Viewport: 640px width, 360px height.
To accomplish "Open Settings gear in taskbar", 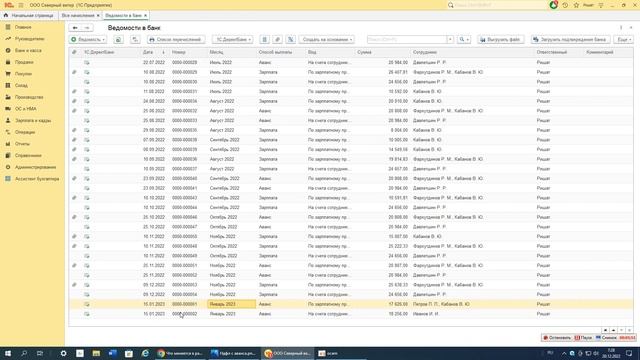I will 63,353.
